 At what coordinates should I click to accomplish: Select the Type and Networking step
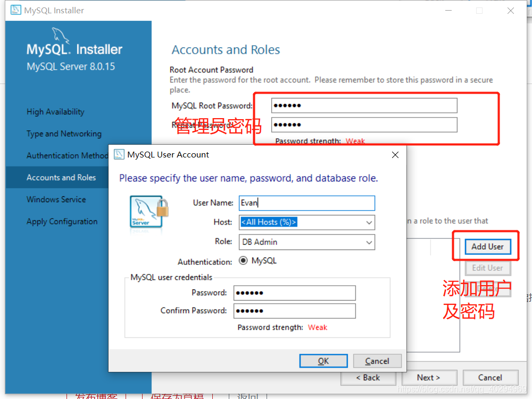pos(64,134)
